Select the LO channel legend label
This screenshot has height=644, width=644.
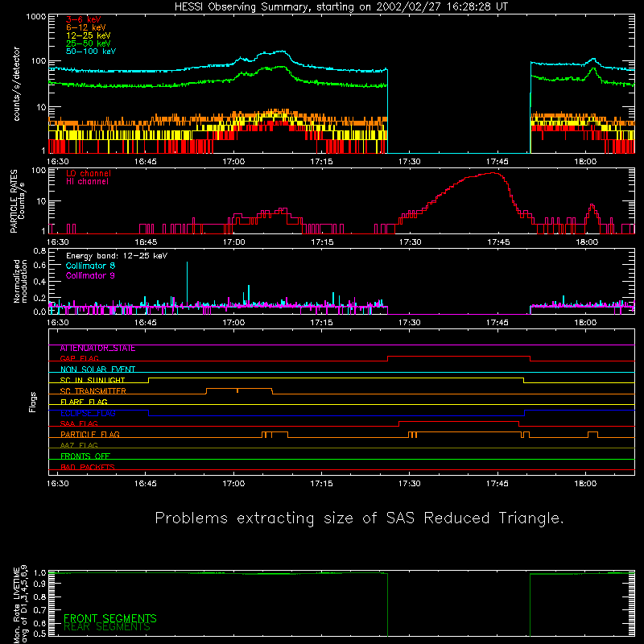click(x=89, y=173)
